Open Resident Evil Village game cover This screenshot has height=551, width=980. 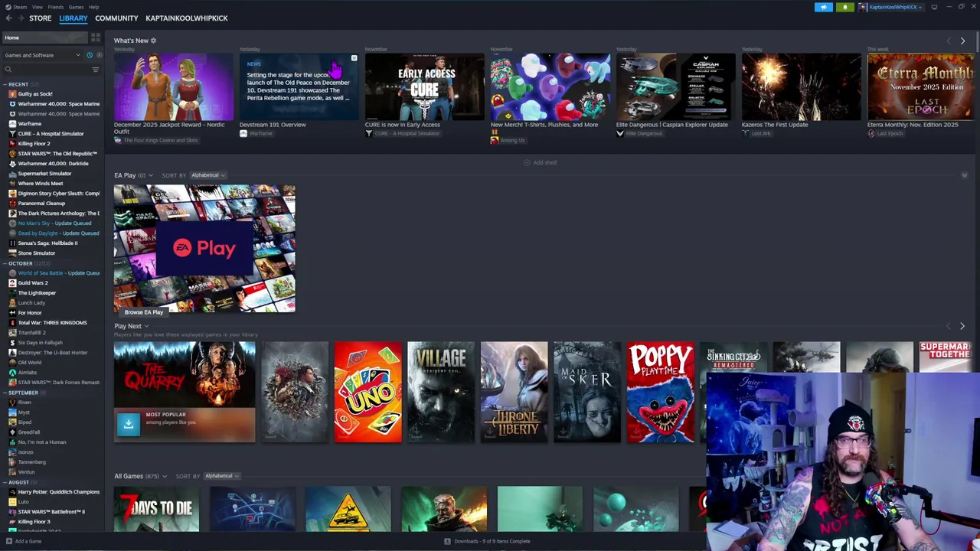click(441, 392)
